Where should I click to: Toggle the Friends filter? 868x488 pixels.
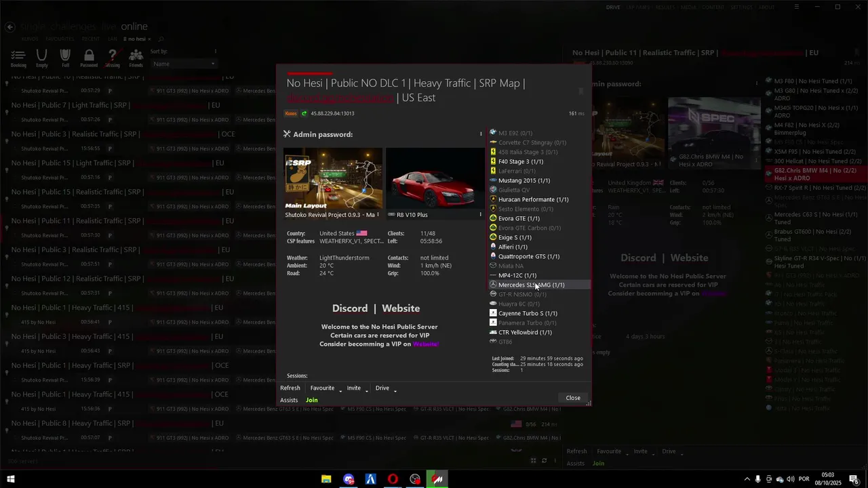click(x=136, y=58)
